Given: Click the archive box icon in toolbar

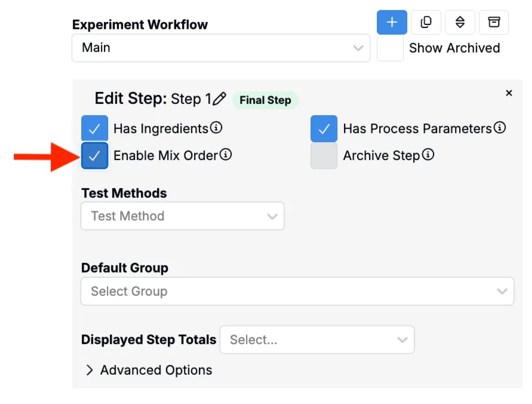Looking at the screenshot, I should point(494,22).
